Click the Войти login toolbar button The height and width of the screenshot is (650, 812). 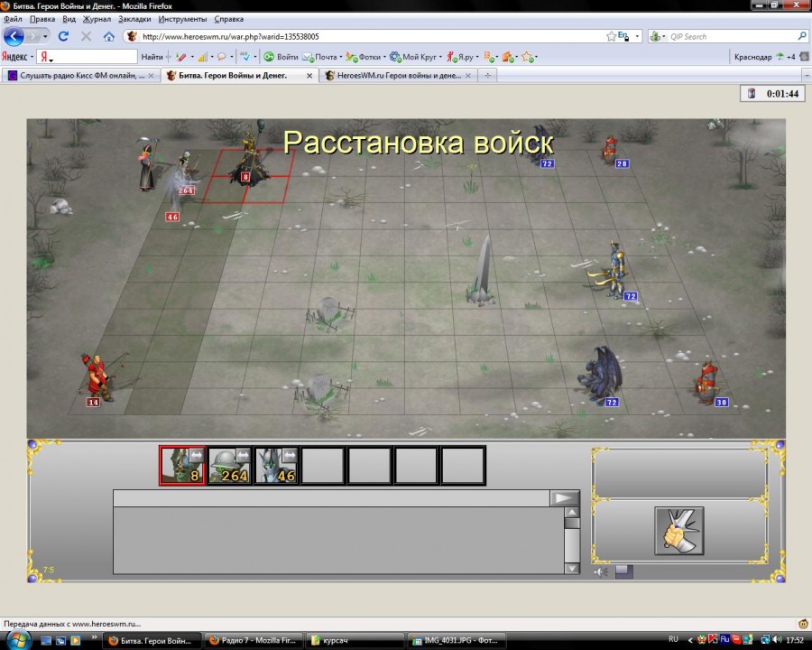[x=281, y=57]
